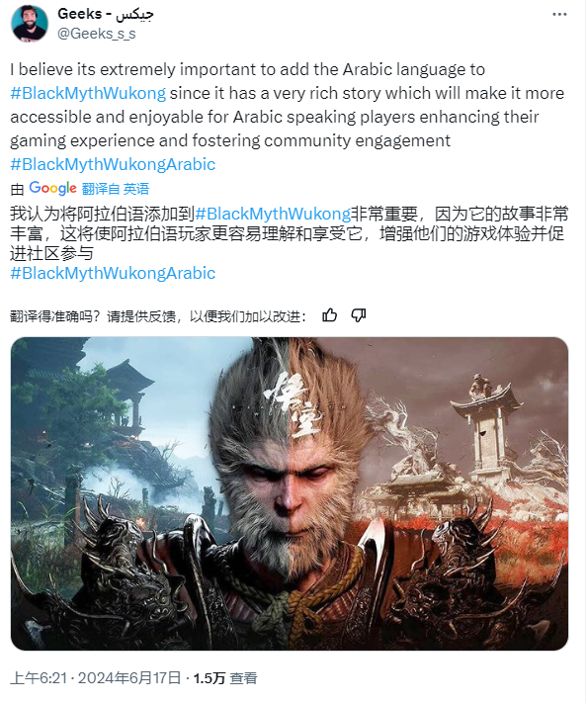This screenshot has height=703, width=588.
Task: Give thumbs up to the translation
Action: [329, 315]
